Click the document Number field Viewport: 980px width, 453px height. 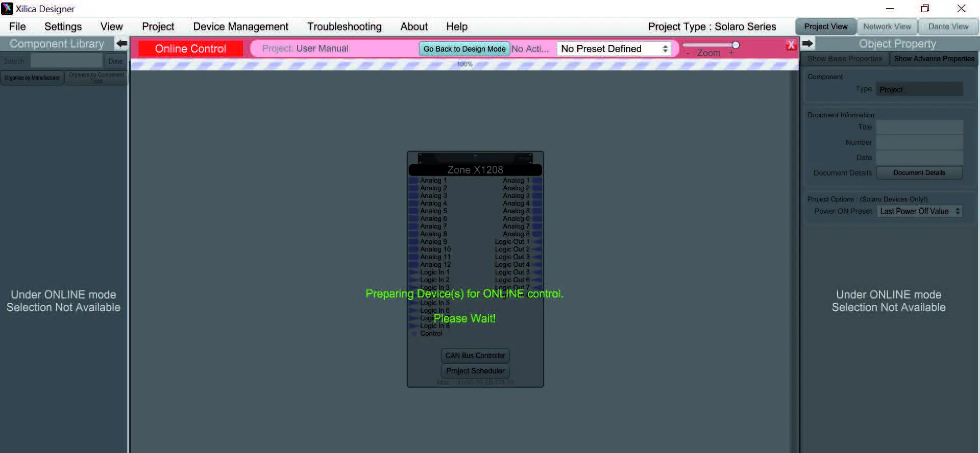click(919, 142)
